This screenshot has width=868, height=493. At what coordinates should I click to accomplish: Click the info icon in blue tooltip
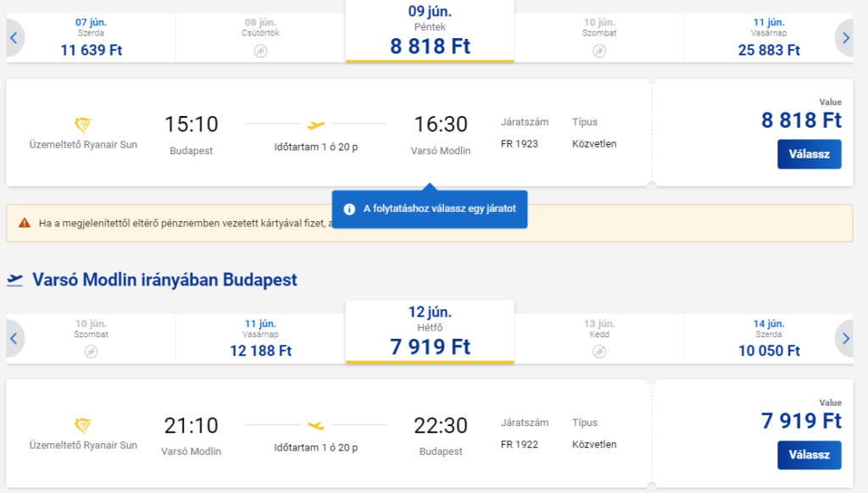click(349, 209)
